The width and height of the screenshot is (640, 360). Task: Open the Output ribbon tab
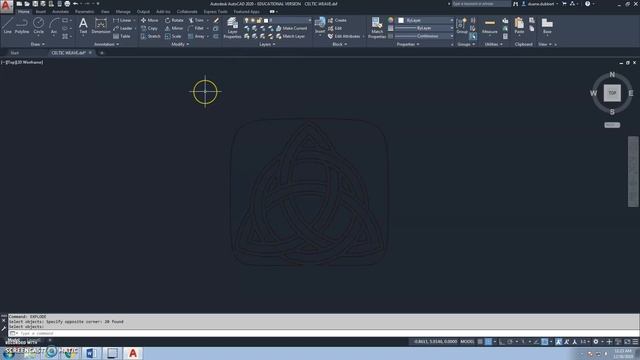coord(143,12)
